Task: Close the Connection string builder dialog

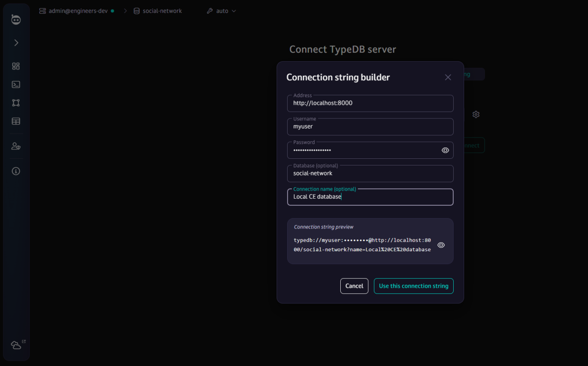Action: point(448,77)
